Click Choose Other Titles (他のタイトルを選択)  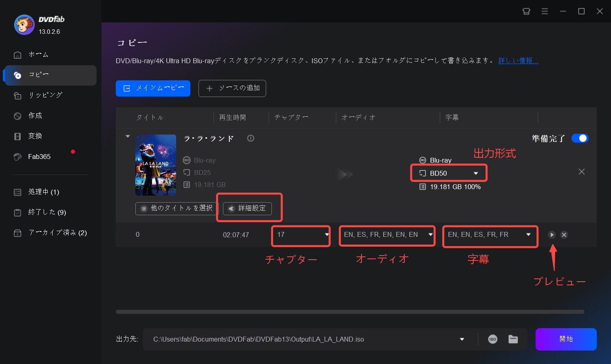pos(177,208)
